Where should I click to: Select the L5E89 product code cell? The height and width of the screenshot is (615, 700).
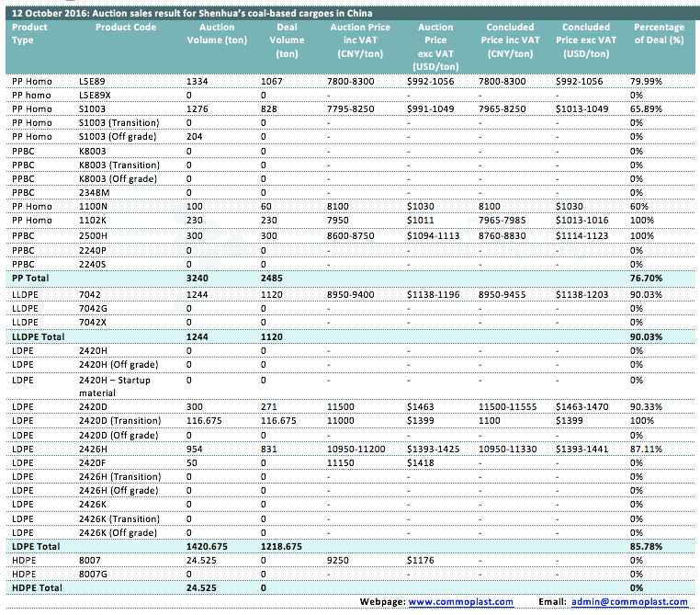(92, 81)
